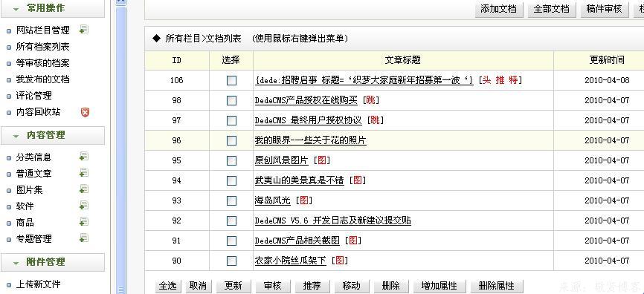Click add icon beside 网站栏目管理
Image resolution: width=644 pixels, height=294 pixels.
84,30
